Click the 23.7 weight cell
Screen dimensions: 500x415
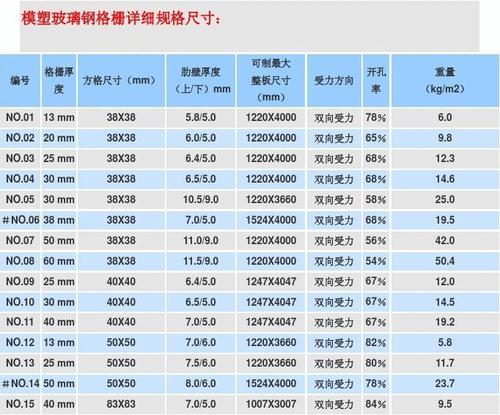pos(445,383)
